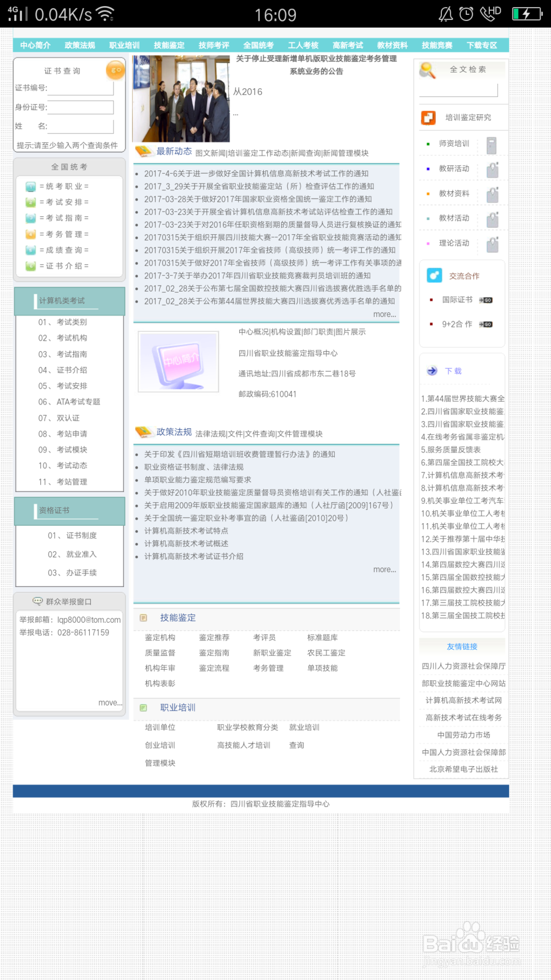The image size is (551, 980).
Task: Open 北京希望电子出版社 friendly link
Action: (463, 769)
